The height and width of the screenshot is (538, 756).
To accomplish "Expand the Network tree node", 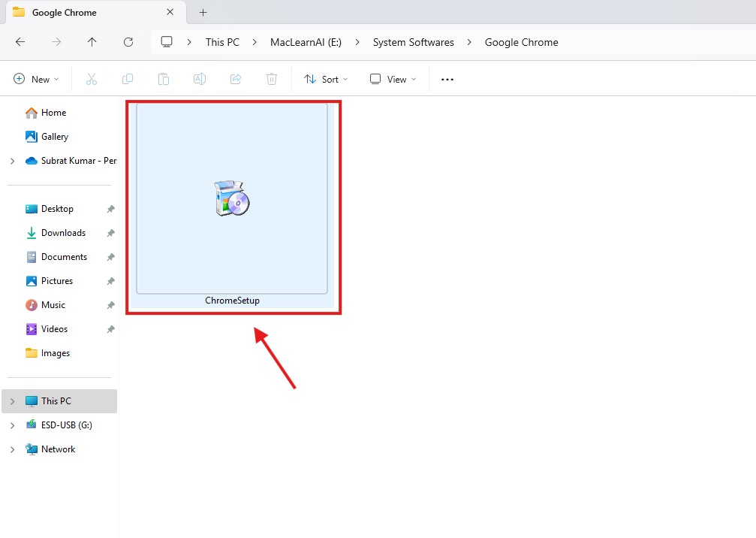I will click(x=12, y=449).
